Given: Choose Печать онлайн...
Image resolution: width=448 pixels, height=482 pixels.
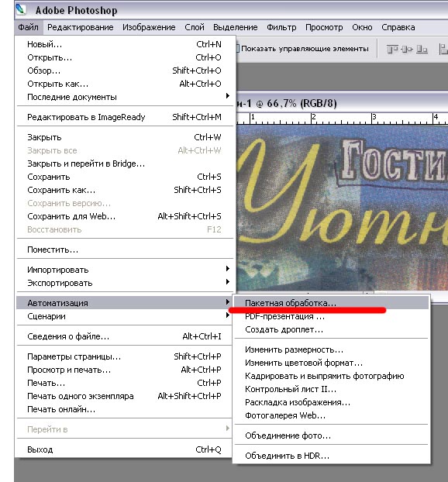Looking at the screenshot, I should [x=125, y=409].
